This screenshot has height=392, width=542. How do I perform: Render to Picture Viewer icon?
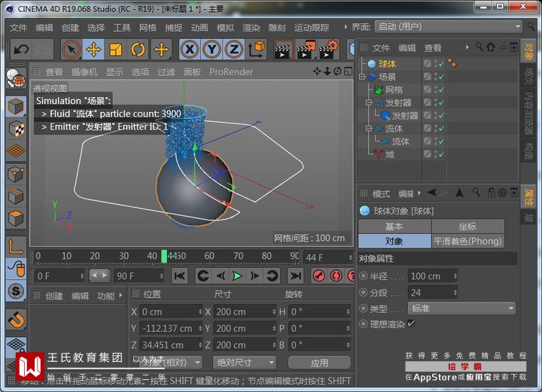(x=306, y=50)
